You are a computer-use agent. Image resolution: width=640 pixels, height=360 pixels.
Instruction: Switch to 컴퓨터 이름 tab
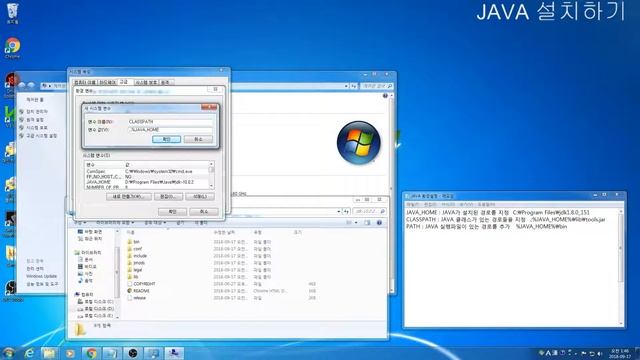85,82
